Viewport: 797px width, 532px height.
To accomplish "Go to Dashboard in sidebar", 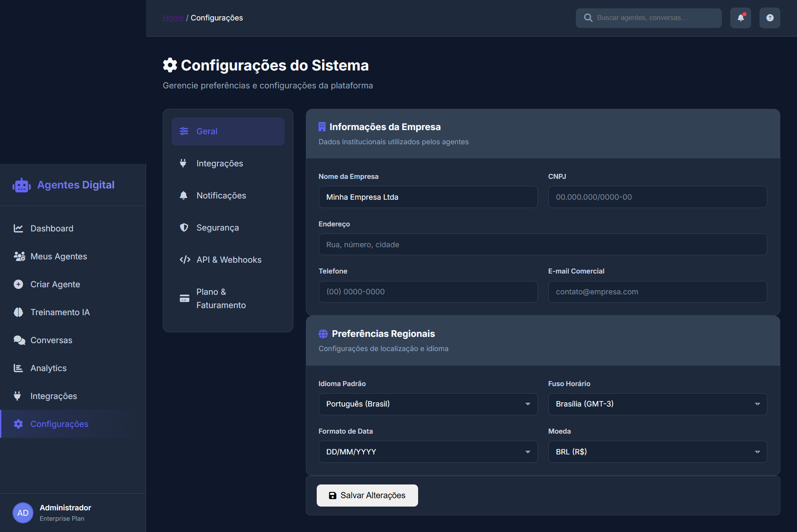I will (x=73, y=228).
